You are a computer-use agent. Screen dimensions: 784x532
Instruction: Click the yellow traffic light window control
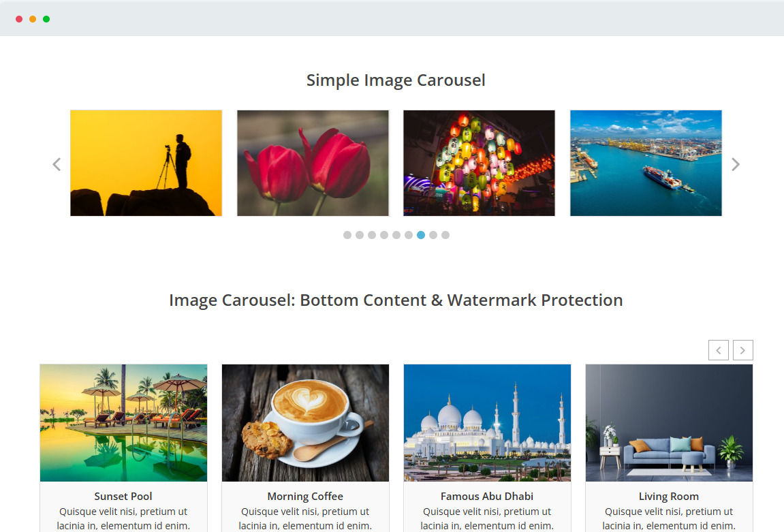[32, 19]
